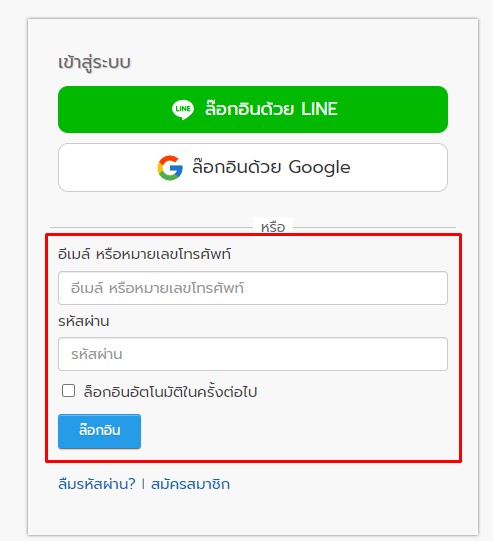The width and height of the screenshot is (493, 541).
Task: Tick the auto-login checkbox
Action: (x=68, y=391)
